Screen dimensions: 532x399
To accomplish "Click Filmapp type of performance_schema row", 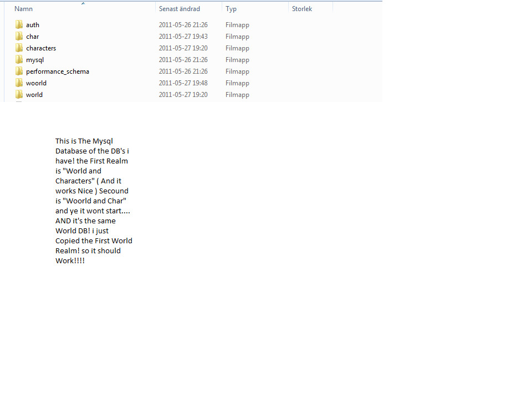I will point(238,71).
